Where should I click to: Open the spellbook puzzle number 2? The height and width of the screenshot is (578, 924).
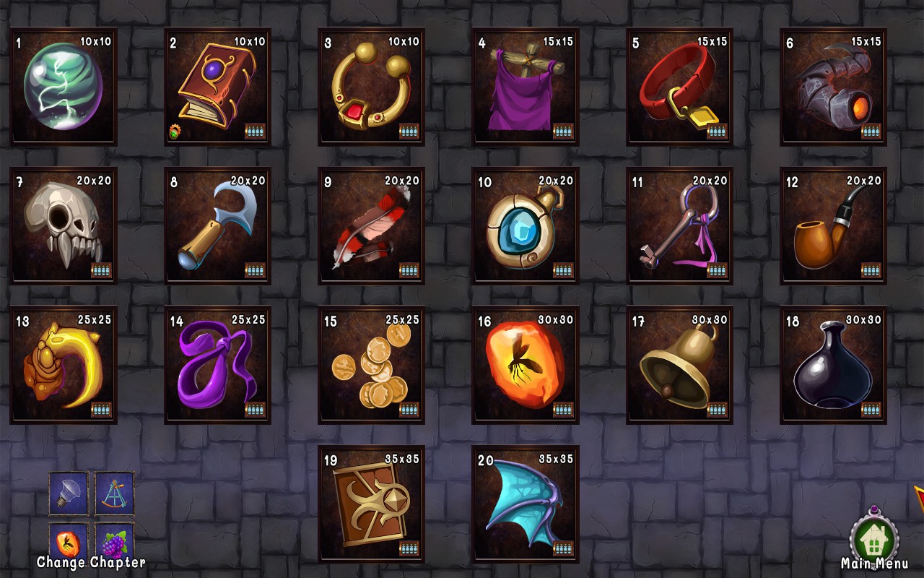coord(217,87)
